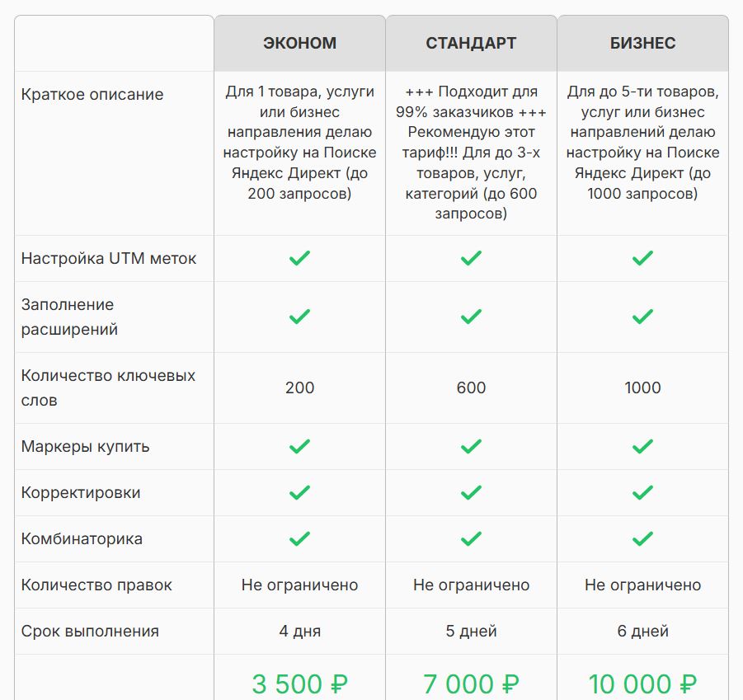Click the БИЗНЕС checkmark for Комбинаторика
The width and height of the screenshot is (743, 700).
point(642,538)
